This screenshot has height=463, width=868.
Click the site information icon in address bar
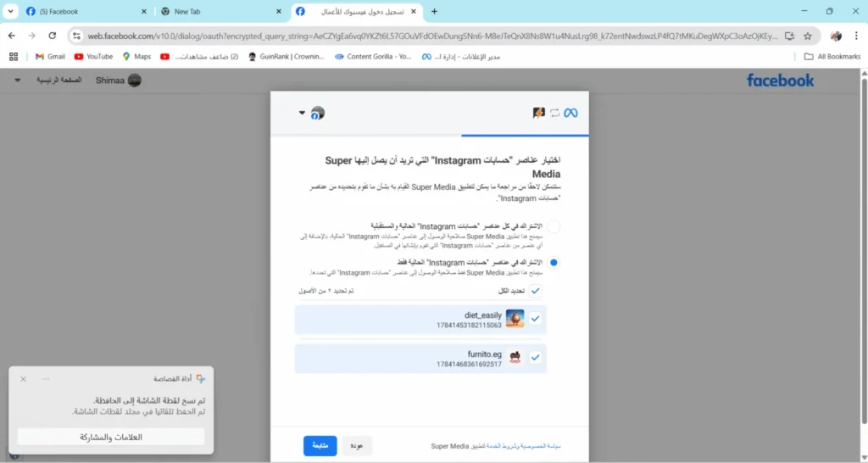click(77, 36)
